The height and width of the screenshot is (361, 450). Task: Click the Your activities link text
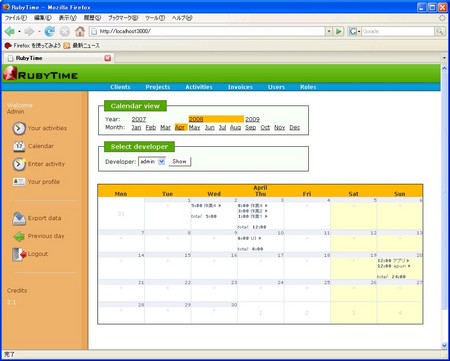click(x=47, y=128)
